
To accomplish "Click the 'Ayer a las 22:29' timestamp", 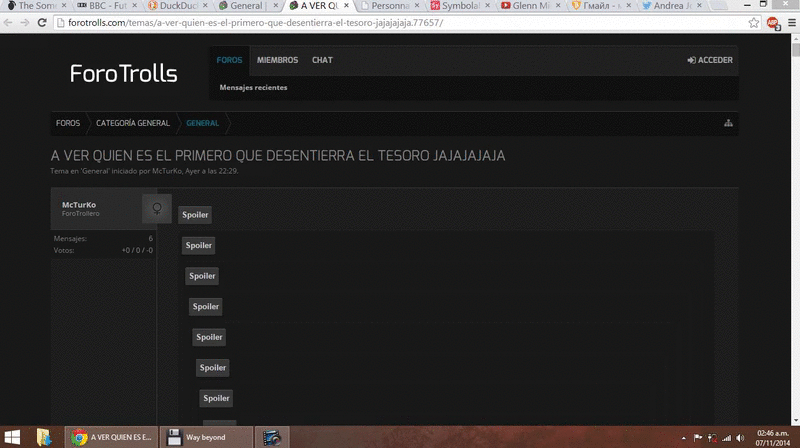I will (x=211, y=171).
